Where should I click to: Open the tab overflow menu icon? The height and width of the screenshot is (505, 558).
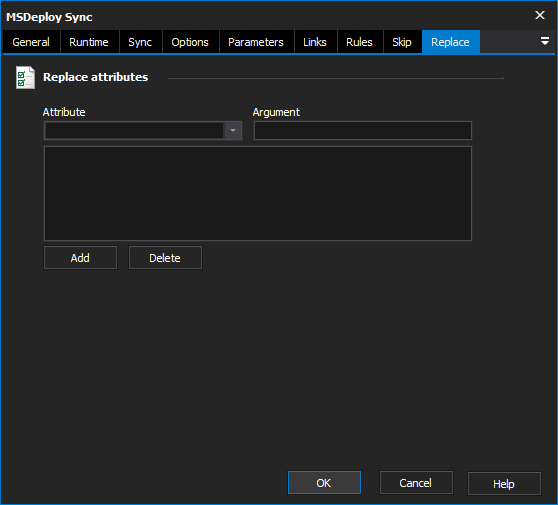[544, 41]
